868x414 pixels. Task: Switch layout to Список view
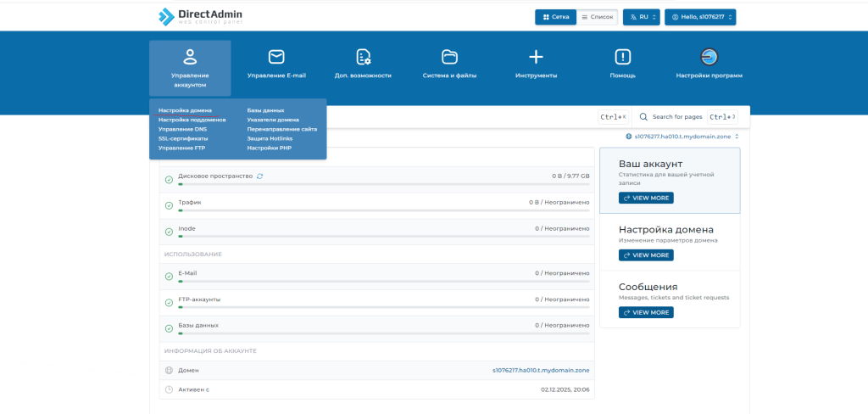click(x=597, y=17)
